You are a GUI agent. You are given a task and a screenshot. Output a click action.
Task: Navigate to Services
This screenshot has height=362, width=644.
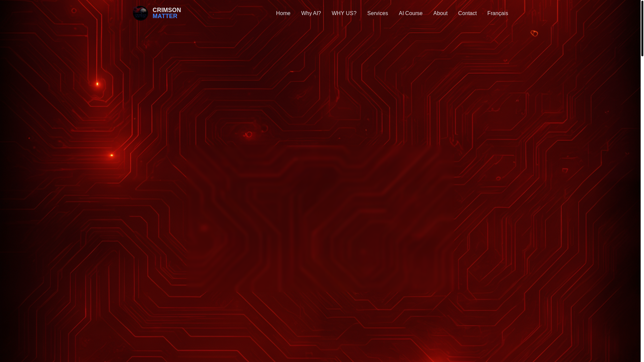tap(378, 13)
